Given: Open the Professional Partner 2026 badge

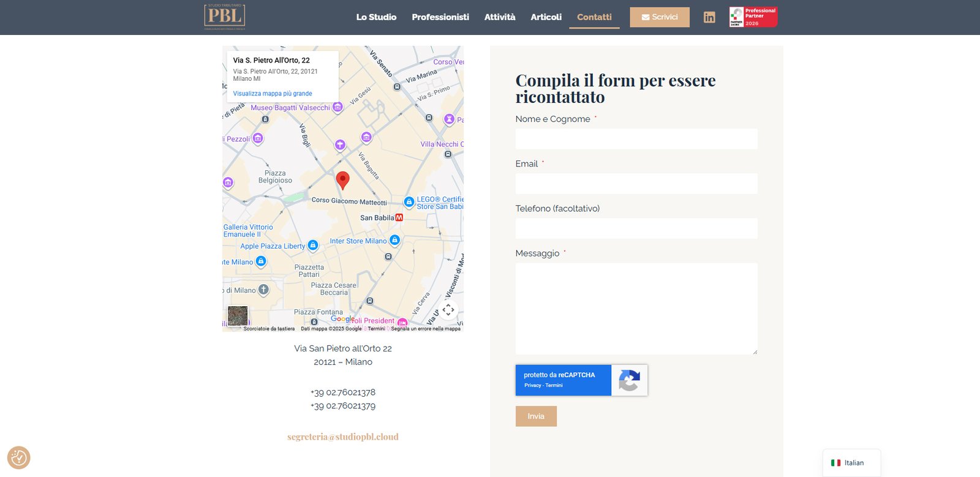Looking at the screenshot, I should (x=753, y=17).
